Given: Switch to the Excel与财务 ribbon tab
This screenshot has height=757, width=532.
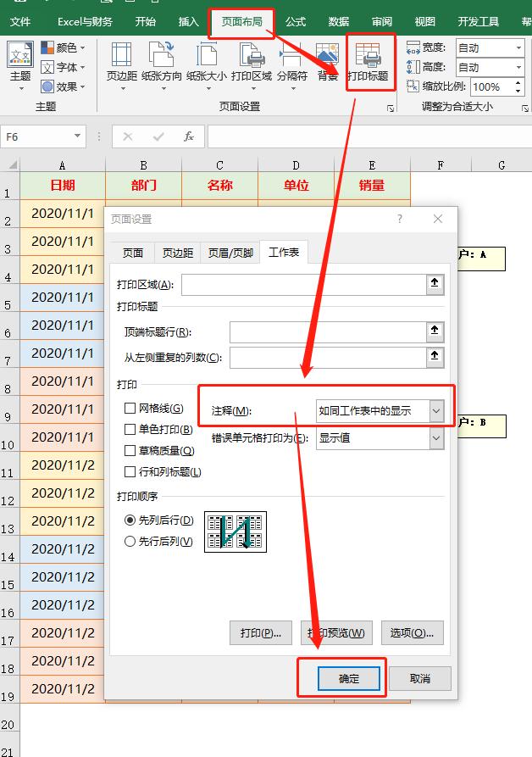Looking at the screenshot, I should point(85,22).
